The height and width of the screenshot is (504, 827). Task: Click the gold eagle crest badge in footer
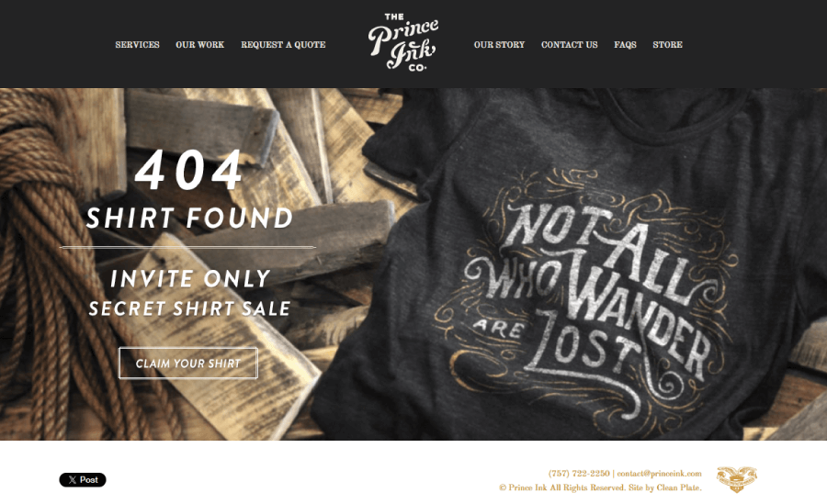(736, 479)
